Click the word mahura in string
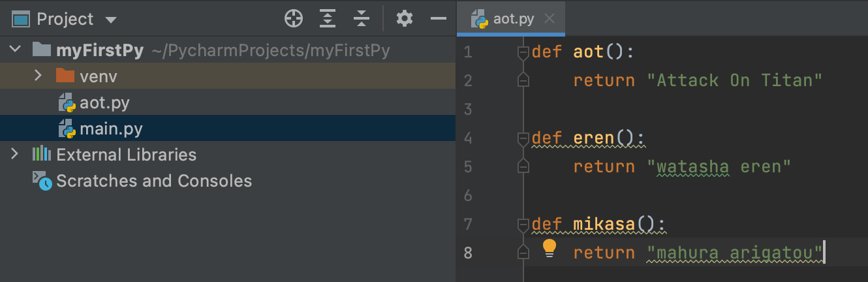 [687, 253]
